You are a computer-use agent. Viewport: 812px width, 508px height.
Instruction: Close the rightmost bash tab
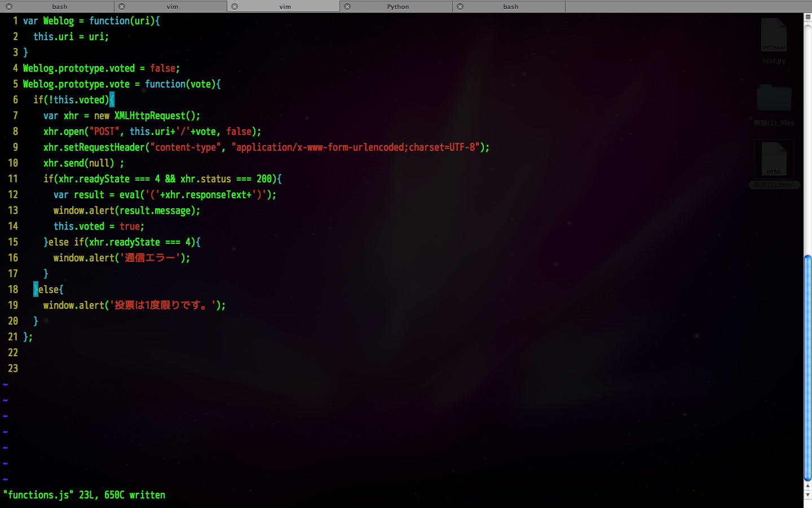click(x=460, y=7)
